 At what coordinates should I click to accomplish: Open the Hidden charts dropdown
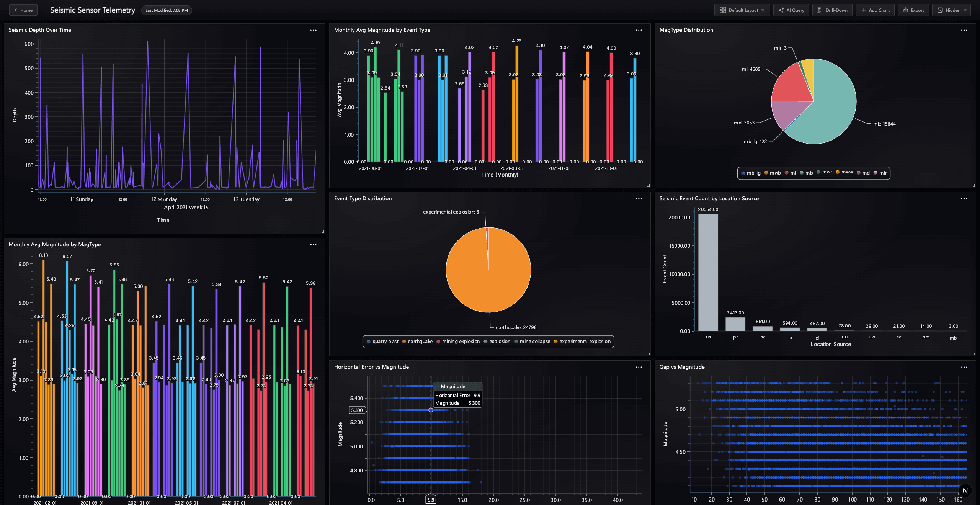(x=951, y=10)
